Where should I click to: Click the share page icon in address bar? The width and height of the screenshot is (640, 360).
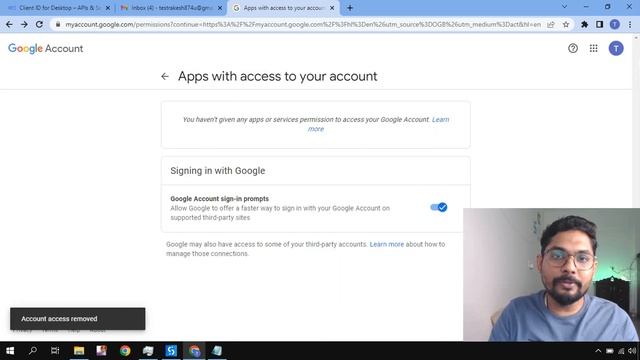click(x=551, y=24)
